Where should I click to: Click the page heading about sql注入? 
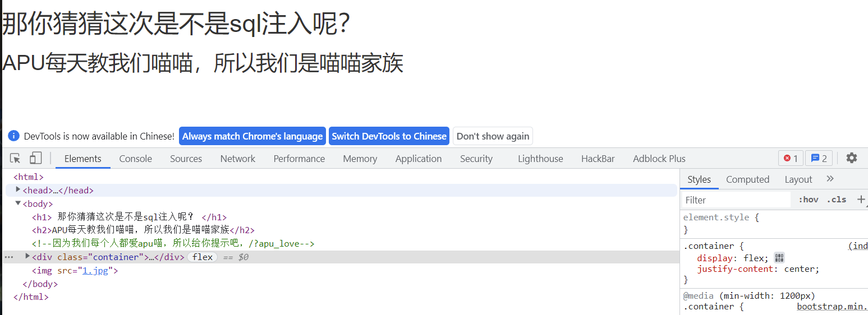(176, 24)
